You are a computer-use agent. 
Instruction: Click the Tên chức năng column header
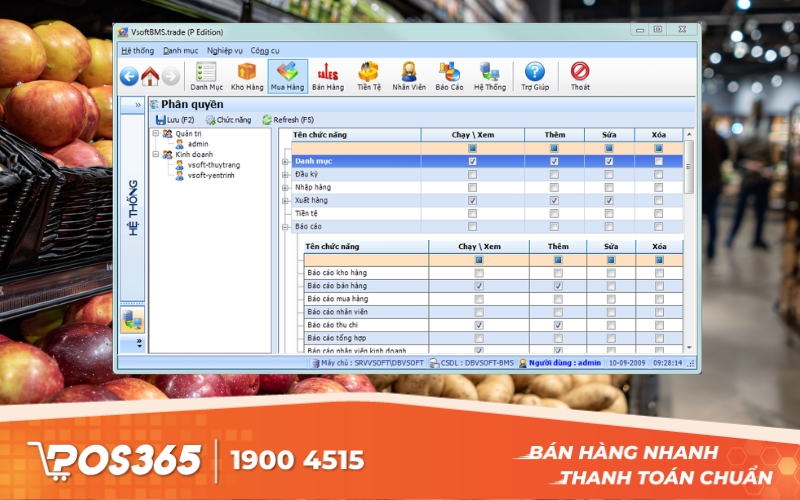pyautogui.click(x=356, y=135)
